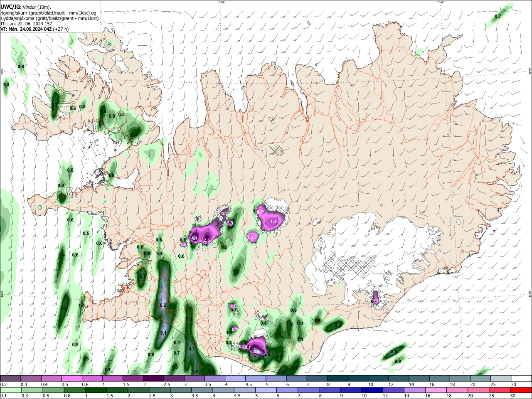The width and height of the screenshot is (532, 399).
Task: Click the 2.5 snowfall value on the map
Action: click(x=207, y=240)
